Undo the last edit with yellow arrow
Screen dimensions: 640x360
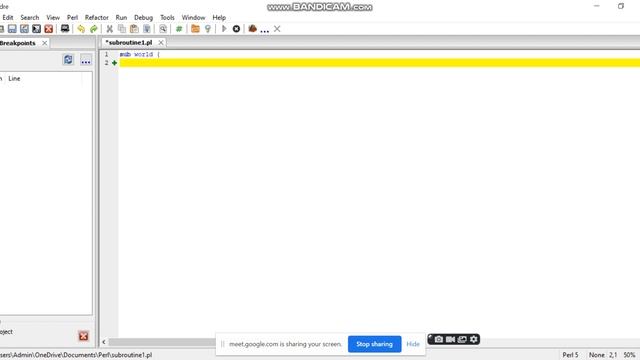click(x=81, y=29)
